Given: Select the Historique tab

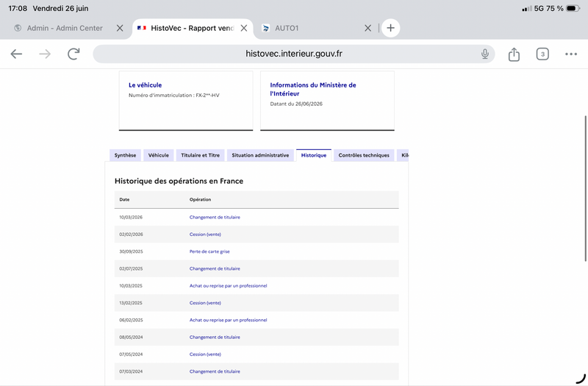Looking at the screenshot, I should (314, 155).
